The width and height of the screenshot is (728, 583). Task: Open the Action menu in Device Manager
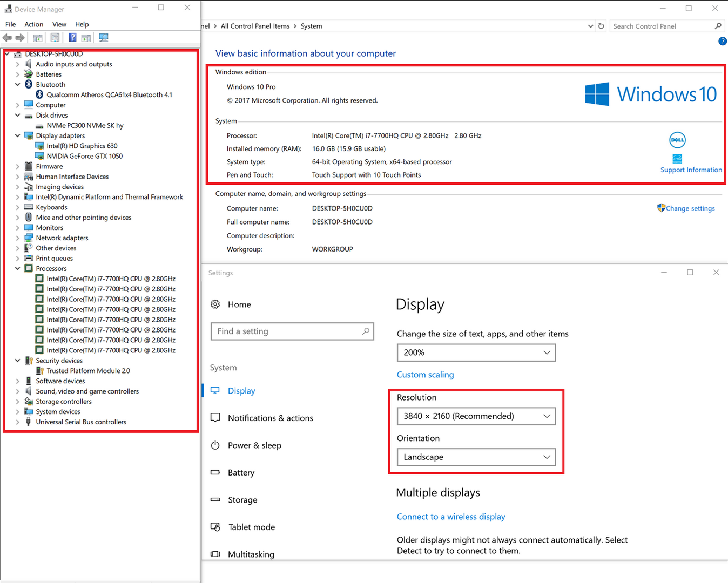pos(34,24)
